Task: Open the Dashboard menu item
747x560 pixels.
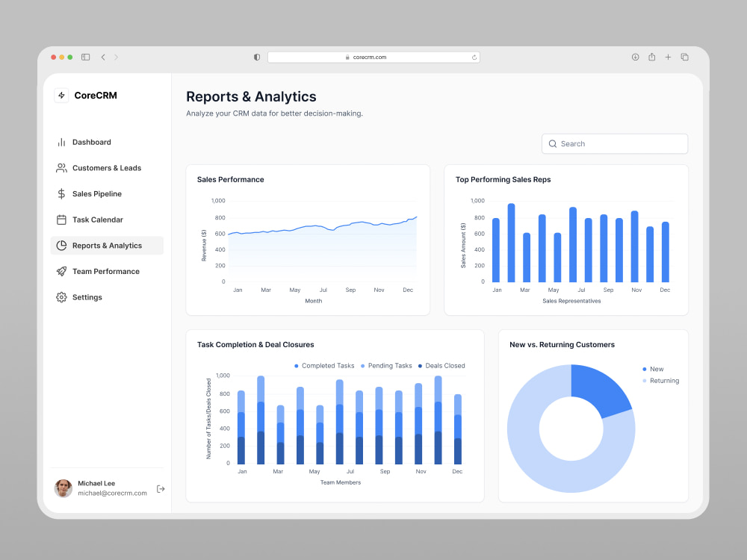Action: tap(107, 142)
